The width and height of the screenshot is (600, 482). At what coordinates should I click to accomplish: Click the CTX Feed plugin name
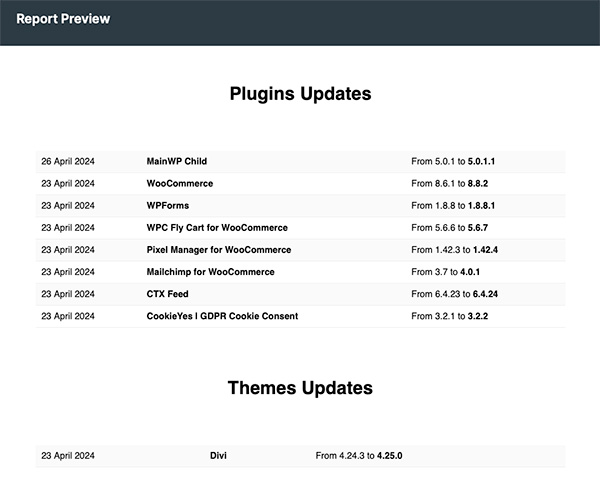coord(168,294)
